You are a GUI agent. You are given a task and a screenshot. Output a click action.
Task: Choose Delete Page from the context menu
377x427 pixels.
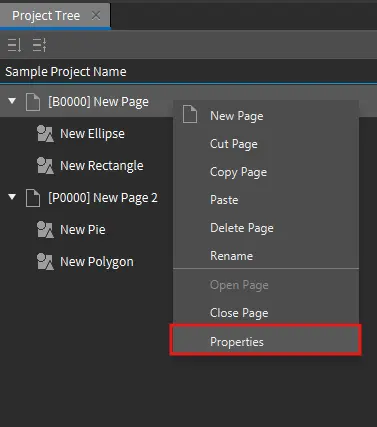click(x=266, y=228)
